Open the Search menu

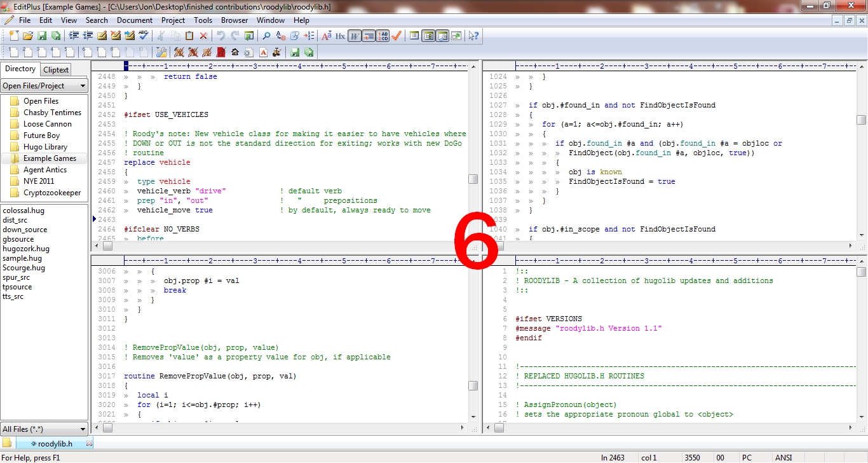click(x=97, y=20)
